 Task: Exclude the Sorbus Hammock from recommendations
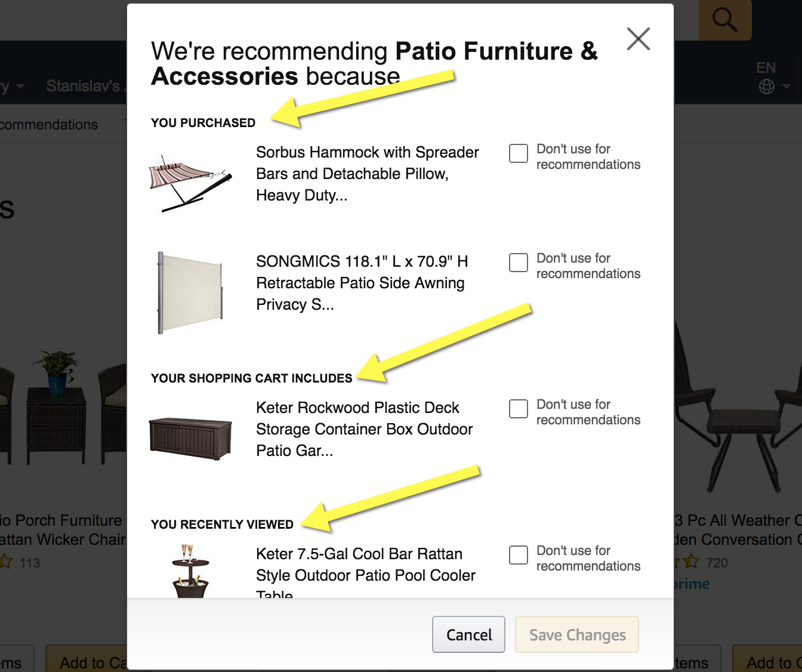click(518, 153)
